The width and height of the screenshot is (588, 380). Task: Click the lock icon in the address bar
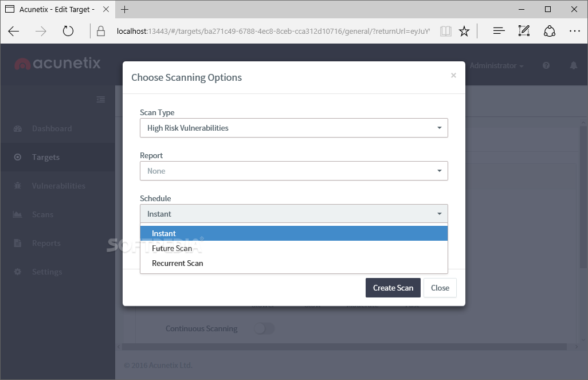pos(100,31)
